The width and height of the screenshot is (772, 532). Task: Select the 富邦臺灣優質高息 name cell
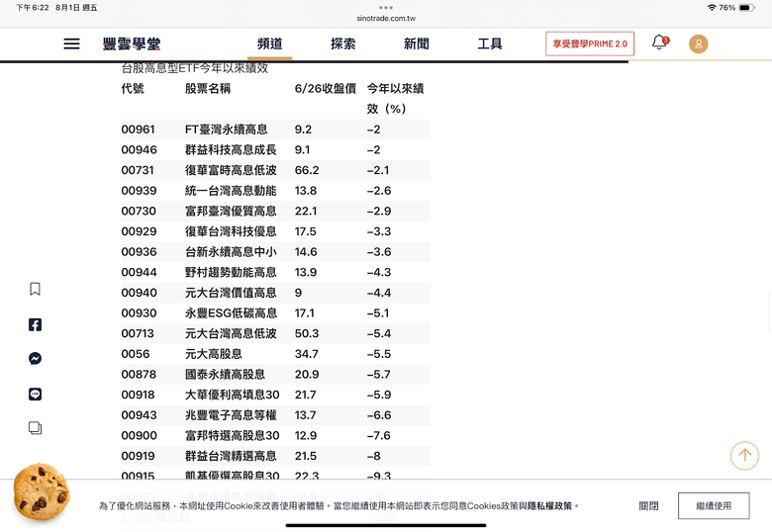coord(231,211)
